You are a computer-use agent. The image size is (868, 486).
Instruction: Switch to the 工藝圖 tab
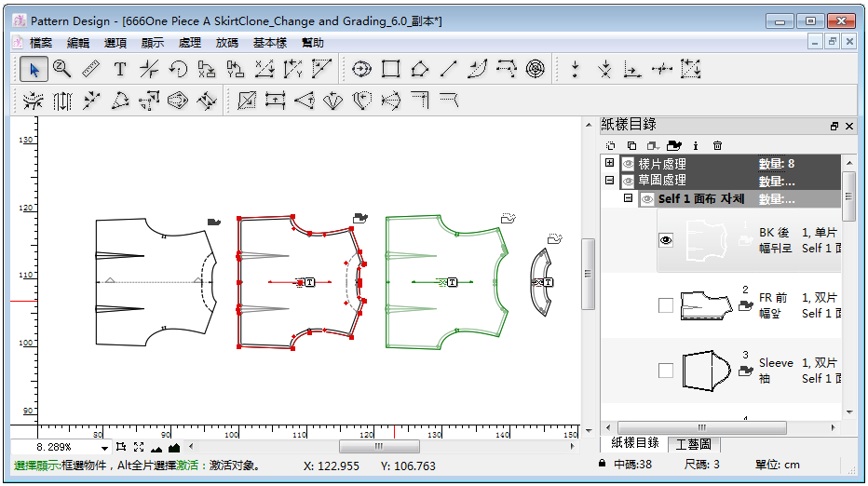[x=693, y=444]
